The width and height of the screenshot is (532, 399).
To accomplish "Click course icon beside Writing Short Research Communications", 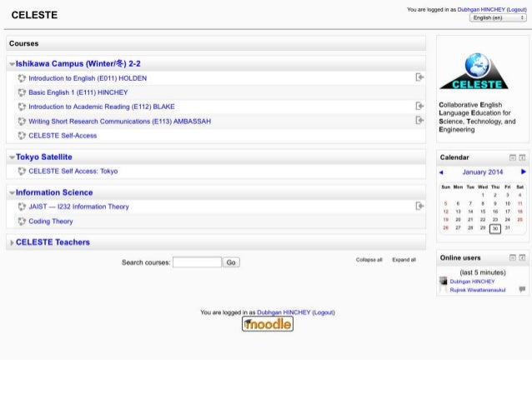I will (22, 122).
